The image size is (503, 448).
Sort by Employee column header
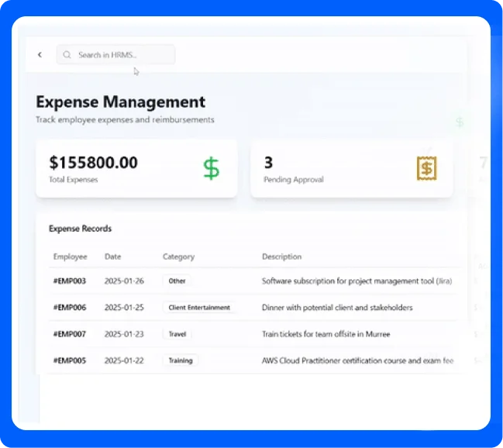[70, 257]
